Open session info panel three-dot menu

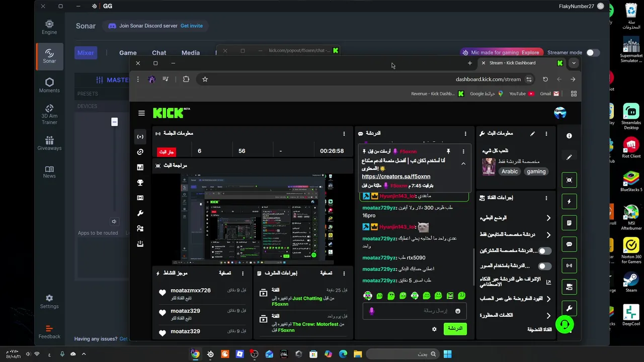pyautogui.click(x=344, y=134)
